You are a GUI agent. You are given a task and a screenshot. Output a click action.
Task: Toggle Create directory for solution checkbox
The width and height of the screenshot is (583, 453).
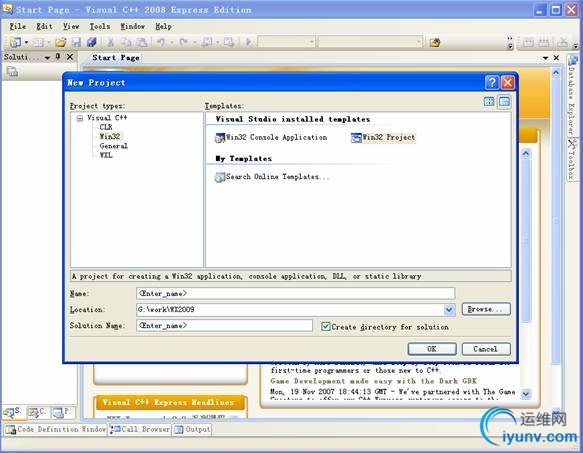pos(326,327)
